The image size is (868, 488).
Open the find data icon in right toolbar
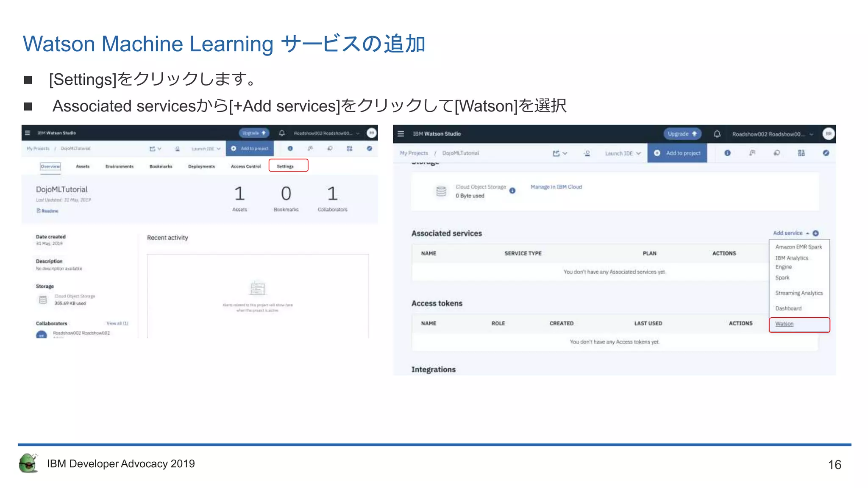pyautogui.click(x=752, y=153)
